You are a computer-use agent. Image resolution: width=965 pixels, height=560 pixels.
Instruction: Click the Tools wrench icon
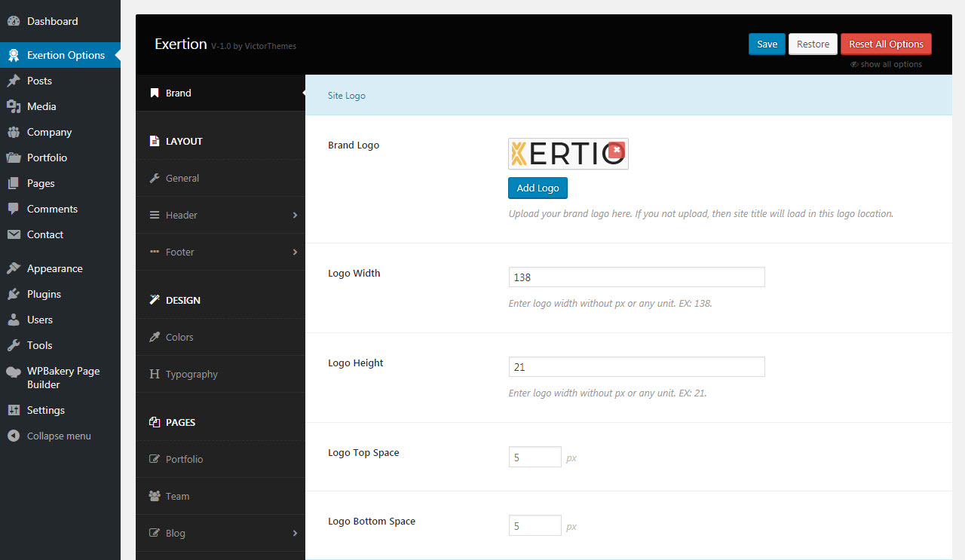[14, 345]
